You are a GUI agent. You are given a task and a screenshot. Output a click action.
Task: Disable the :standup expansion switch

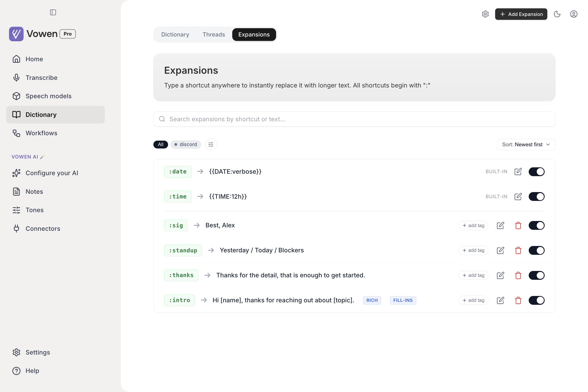(537, 250)
